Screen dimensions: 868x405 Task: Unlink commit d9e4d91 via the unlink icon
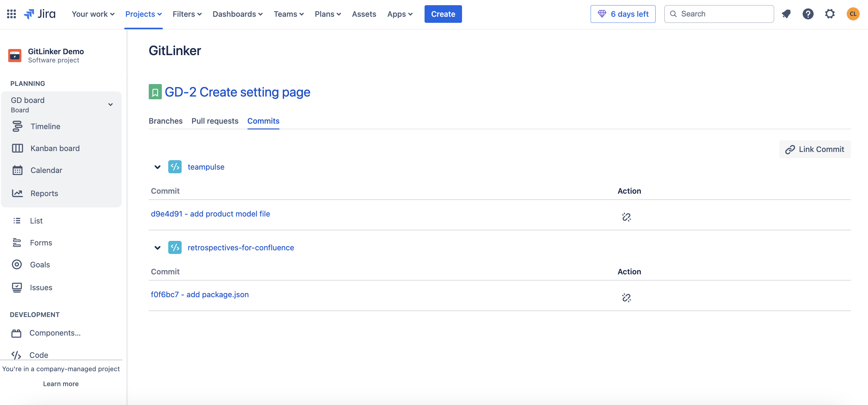(x=627, y=217)
